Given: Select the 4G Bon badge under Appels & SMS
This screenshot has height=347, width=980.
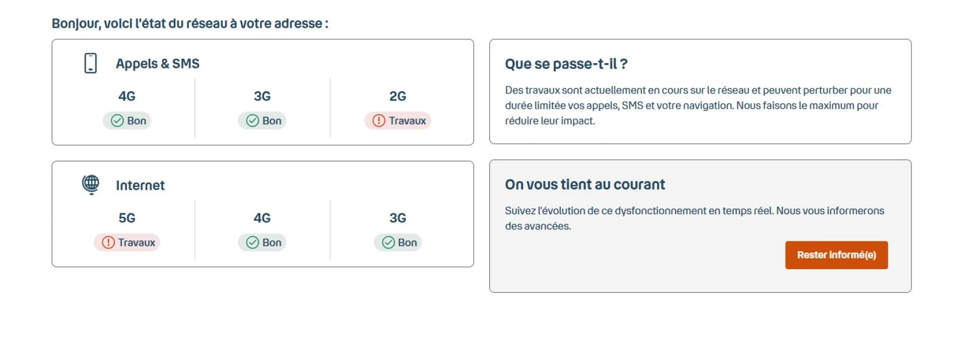Looking at the screenshot, I should tap(127, 121).
